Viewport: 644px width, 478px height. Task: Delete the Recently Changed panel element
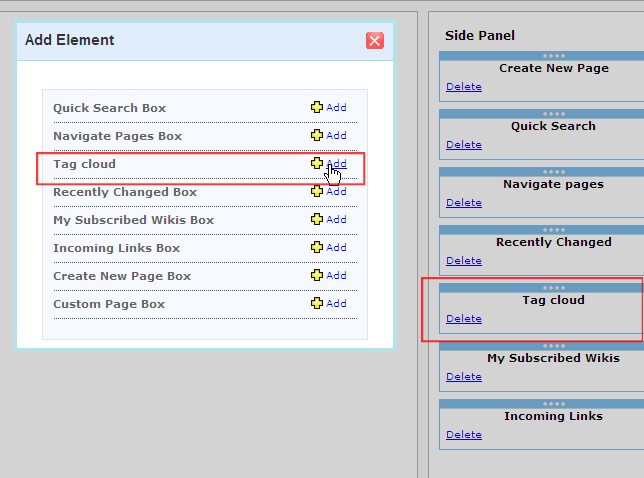click(x=463, y=261)
